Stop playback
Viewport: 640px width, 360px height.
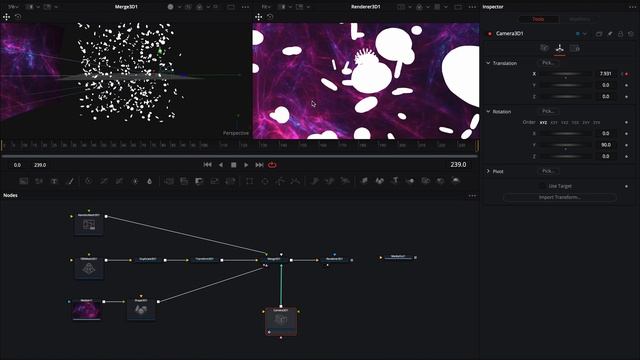coord(233,165)
